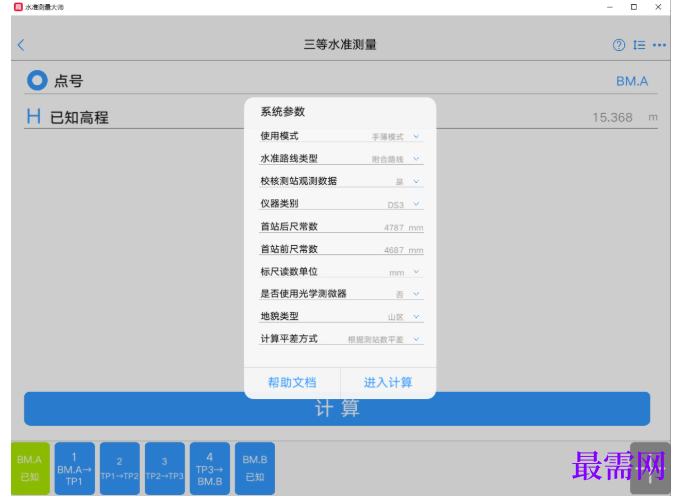This screenshot has width=684, height=497.
Task: Expand the 计算平差方式 dropdown
Action: (416, 339)
